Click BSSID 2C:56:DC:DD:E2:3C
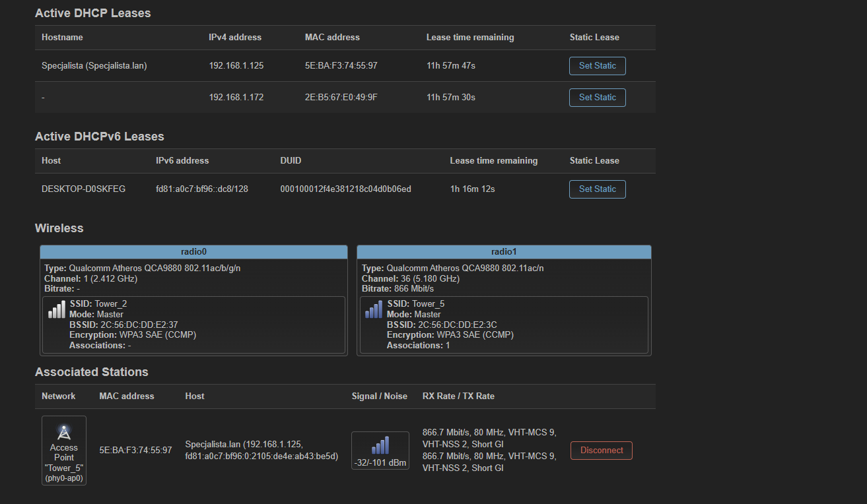 click(x=442, y=325)
